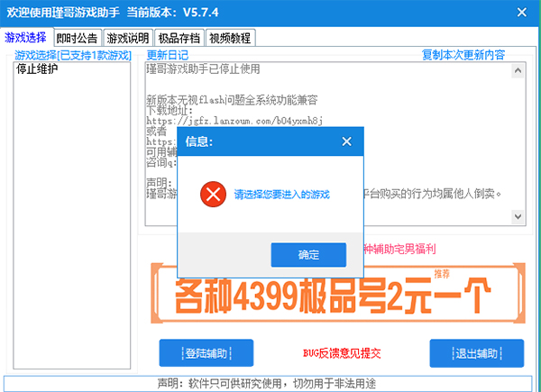Click the 游戏选择[已支持1款游戏] label

[73, 55]
